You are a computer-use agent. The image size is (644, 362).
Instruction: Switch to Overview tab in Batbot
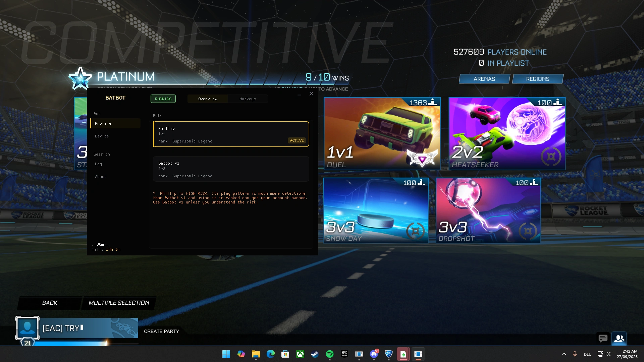point(208,99)
